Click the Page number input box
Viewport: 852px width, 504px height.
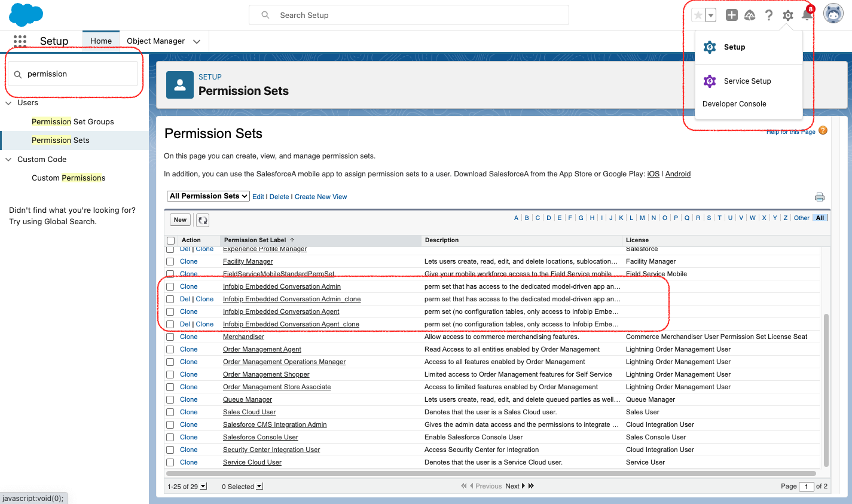pyautogui.click(x=807, y=486)
